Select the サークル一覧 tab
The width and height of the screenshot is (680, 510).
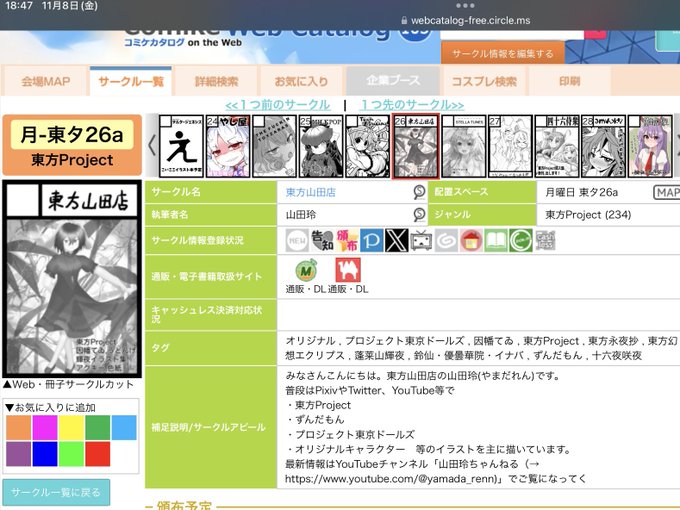(x=131, y=81)
